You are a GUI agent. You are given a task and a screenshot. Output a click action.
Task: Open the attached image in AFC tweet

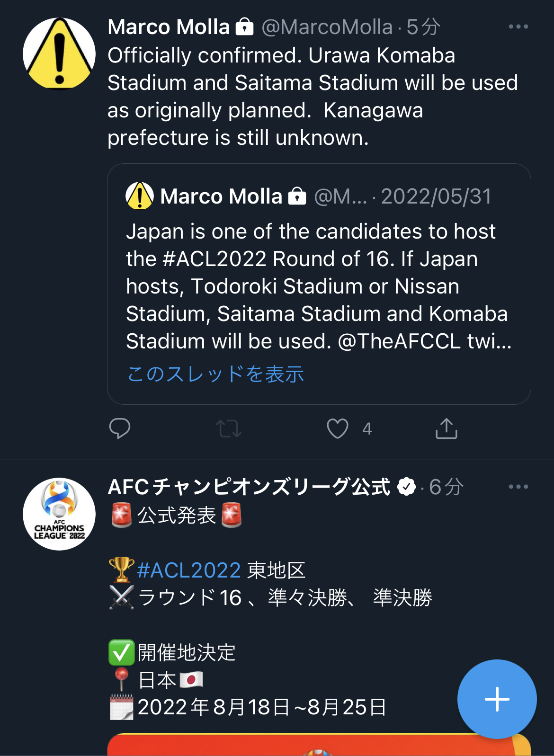point(284,745)
